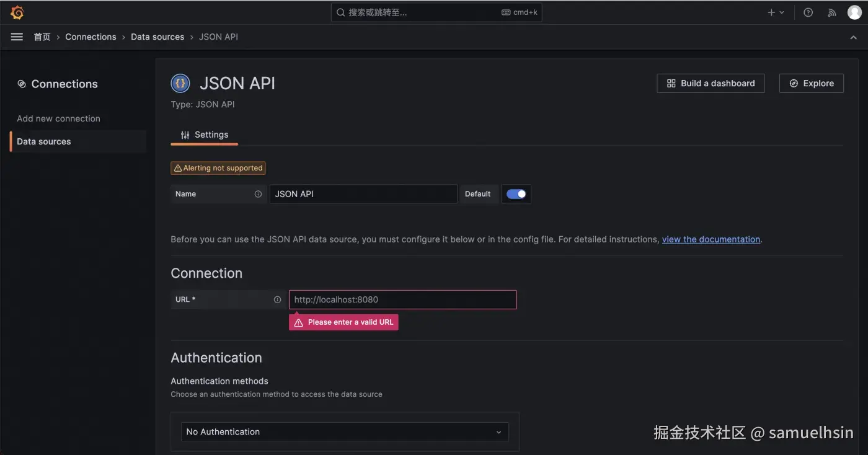This screenshot has height=455, width=868.
Task: Click the Name field info icon
Action: [258, 194]
